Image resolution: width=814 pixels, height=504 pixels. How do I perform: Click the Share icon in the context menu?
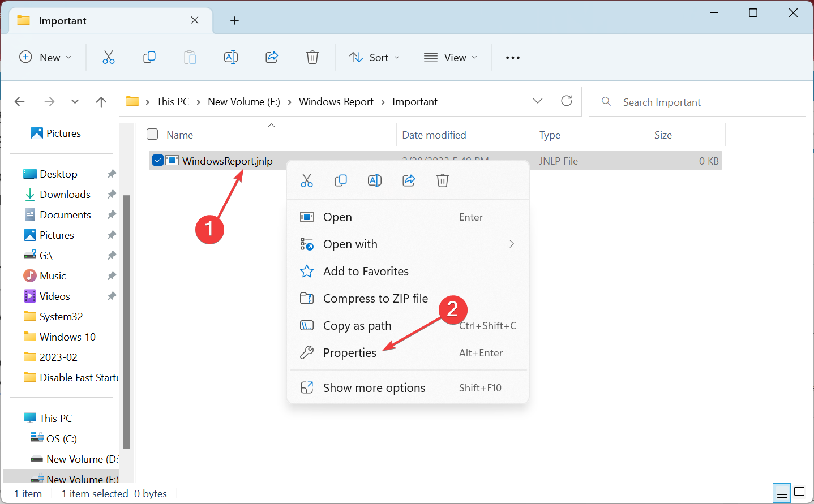(x=409, y=180)
